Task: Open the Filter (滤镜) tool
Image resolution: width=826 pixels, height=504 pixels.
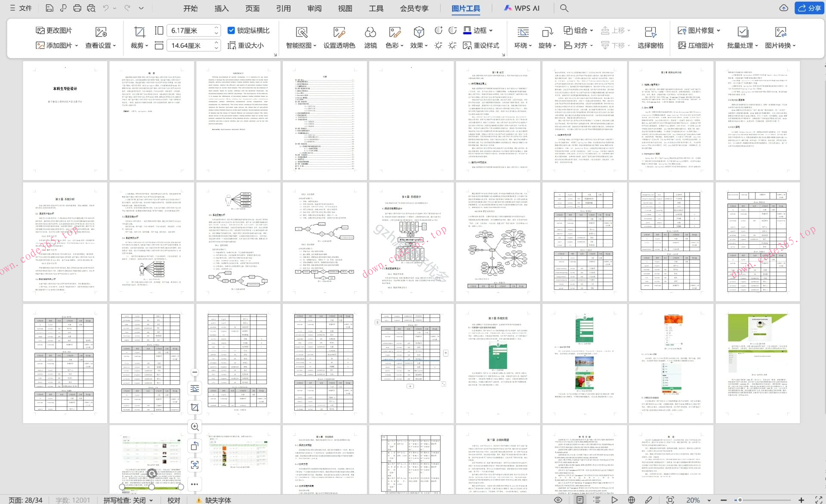Action: [370, 32]
